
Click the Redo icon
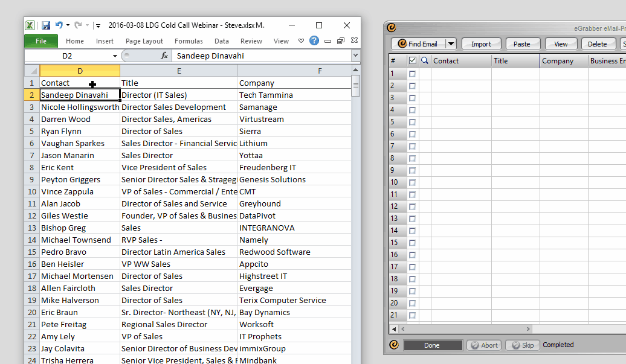(x=78, y=25)
